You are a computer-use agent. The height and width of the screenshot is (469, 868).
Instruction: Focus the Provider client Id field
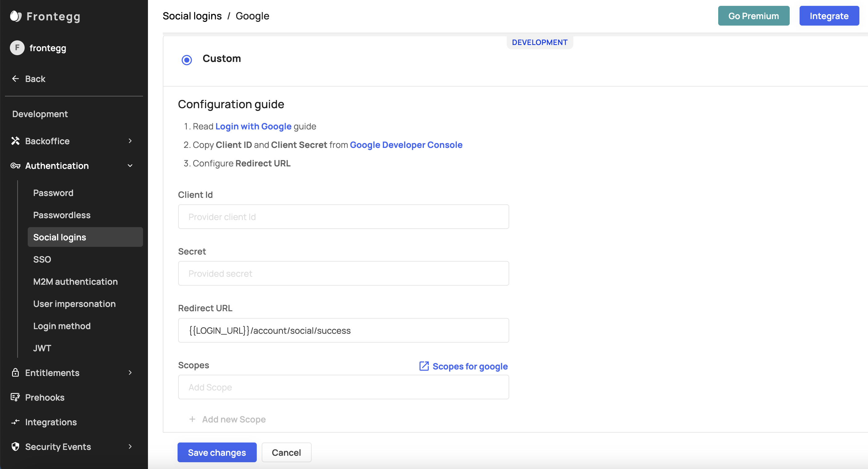click(x=343, y=217)
